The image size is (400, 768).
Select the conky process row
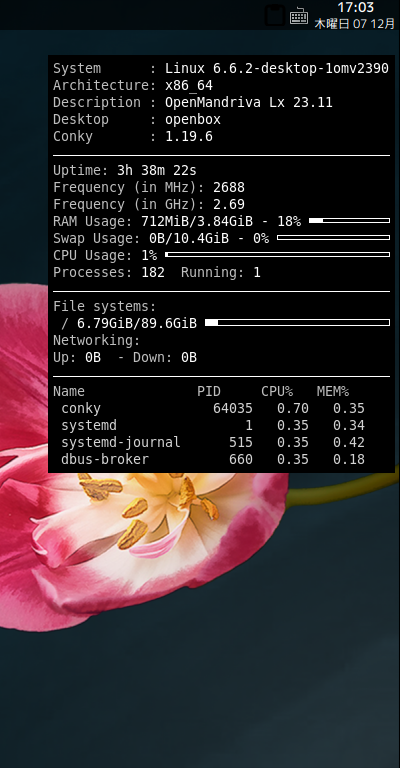213,408
